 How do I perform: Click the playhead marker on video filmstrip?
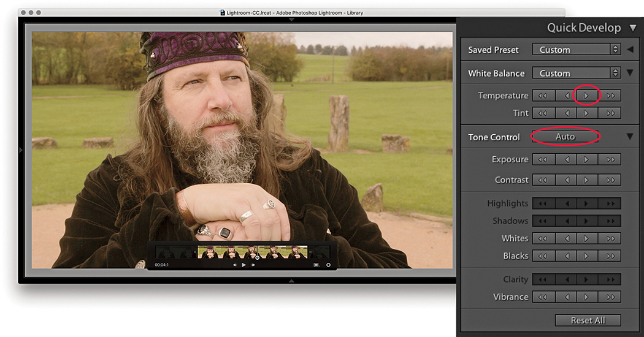257,257
